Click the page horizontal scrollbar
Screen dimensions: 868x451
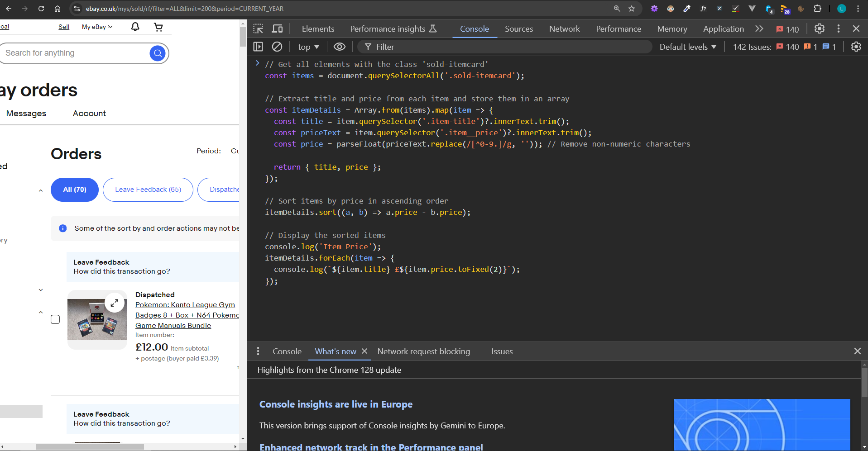[x=90, y=446]
